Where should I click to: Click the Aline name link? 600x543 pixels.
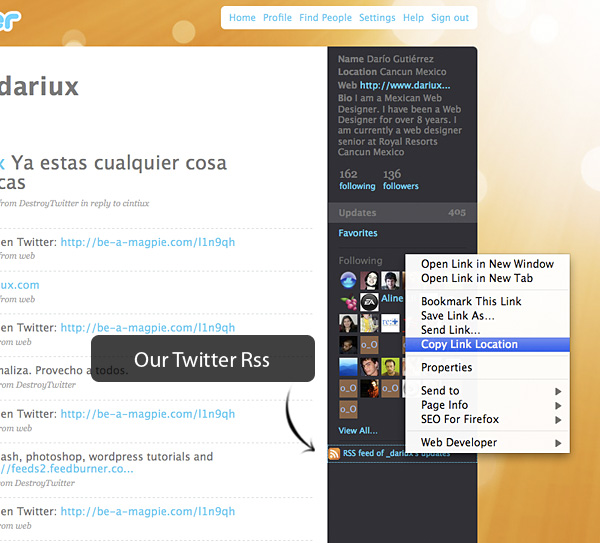click(392, 298)
